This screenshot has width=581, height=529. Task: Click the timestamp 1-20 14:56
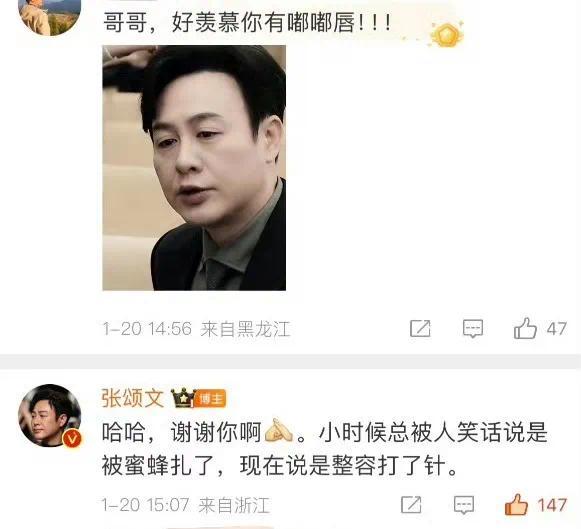tap(147, 329)
